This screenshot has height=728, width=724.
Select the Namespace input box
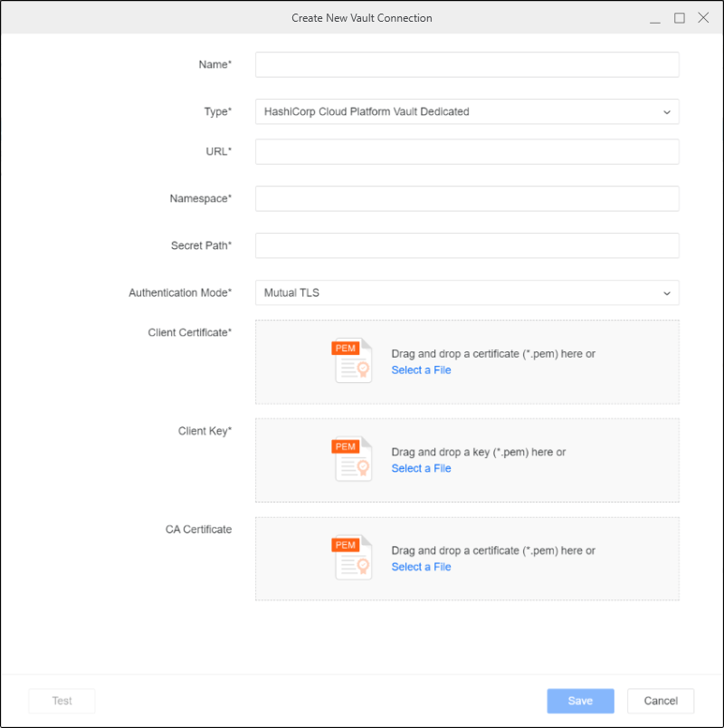[x=467, y=199]
